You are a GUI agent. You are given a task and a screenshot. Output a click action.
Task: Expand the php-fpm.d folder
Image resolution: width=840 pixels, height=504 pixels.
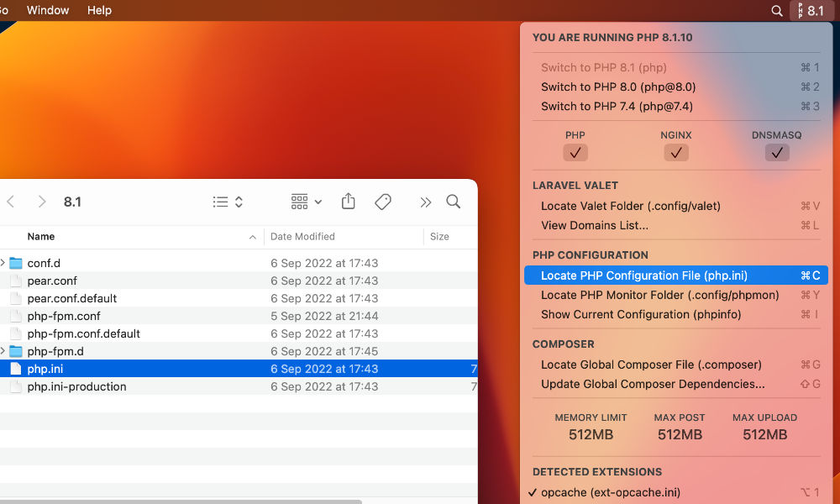pyautogui.click(x=3, y=351)
